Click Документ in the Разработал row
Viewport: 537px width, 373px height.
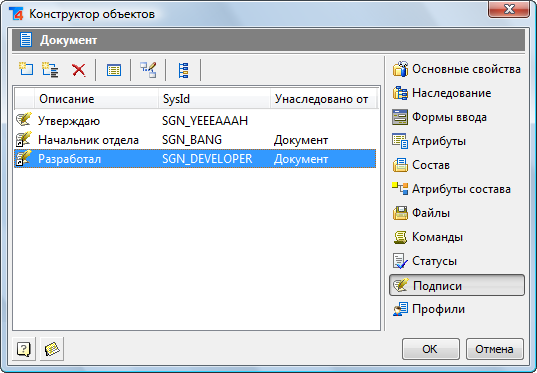[301, 159]
